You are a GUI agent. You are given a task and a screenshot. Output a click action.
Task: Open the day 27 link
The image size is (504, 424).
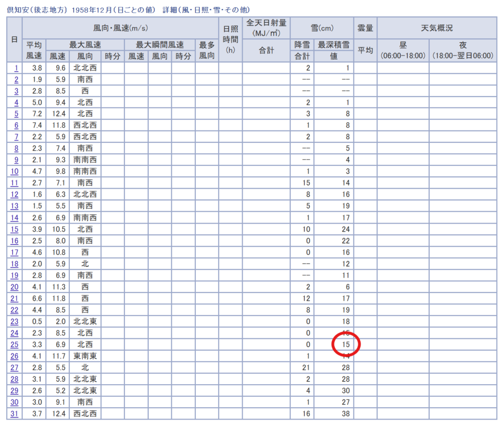point(14,367)
